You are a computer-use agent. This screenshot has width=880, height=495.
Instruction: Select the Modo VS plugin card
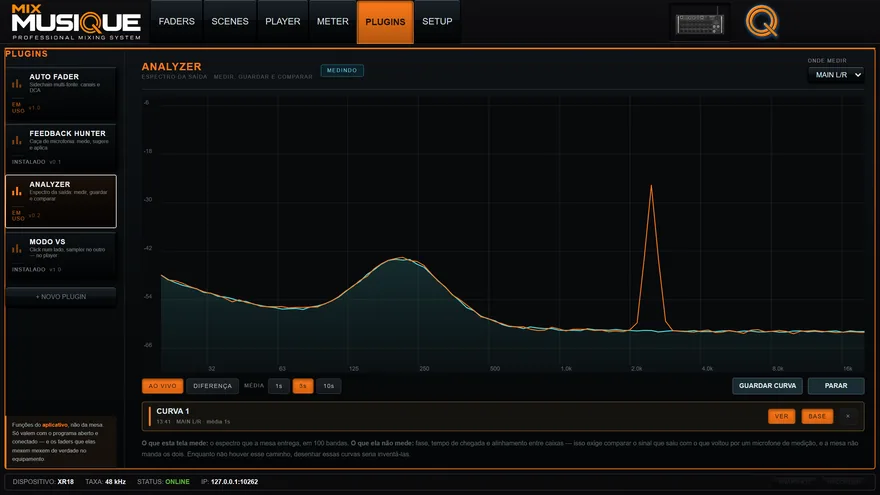pos(61,256)
